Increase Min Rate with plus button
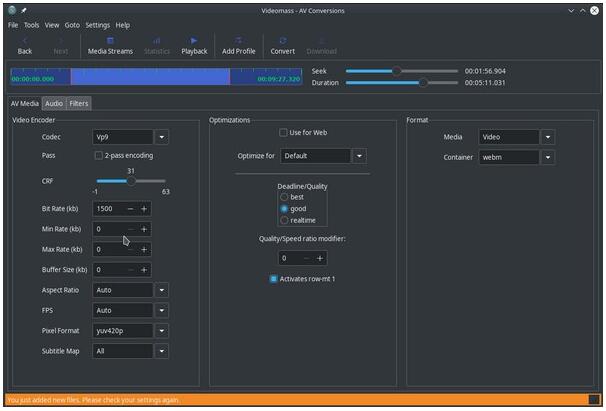The height and width of the screenshot is (411, 606). tap(144, 229)
